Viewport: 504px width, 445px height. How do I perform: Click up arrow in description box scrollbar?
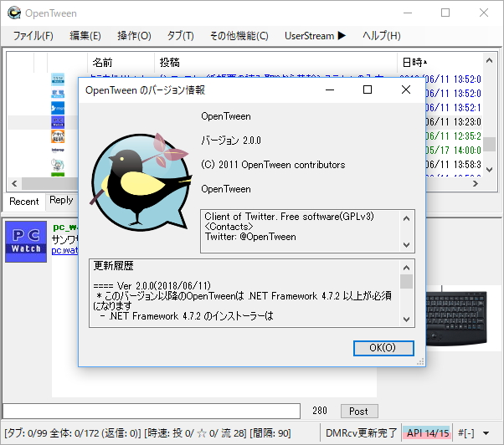(406, 218)
